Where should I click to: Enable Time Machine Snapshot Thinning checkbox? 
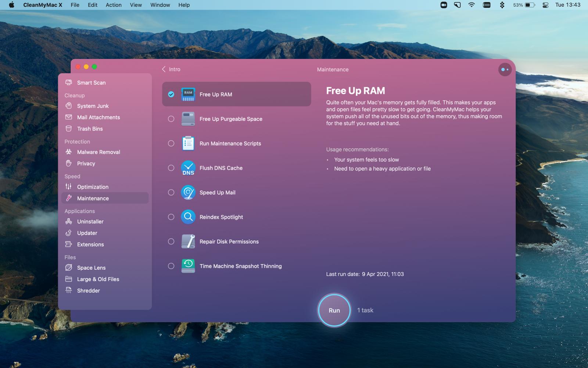tap(171, 266)
